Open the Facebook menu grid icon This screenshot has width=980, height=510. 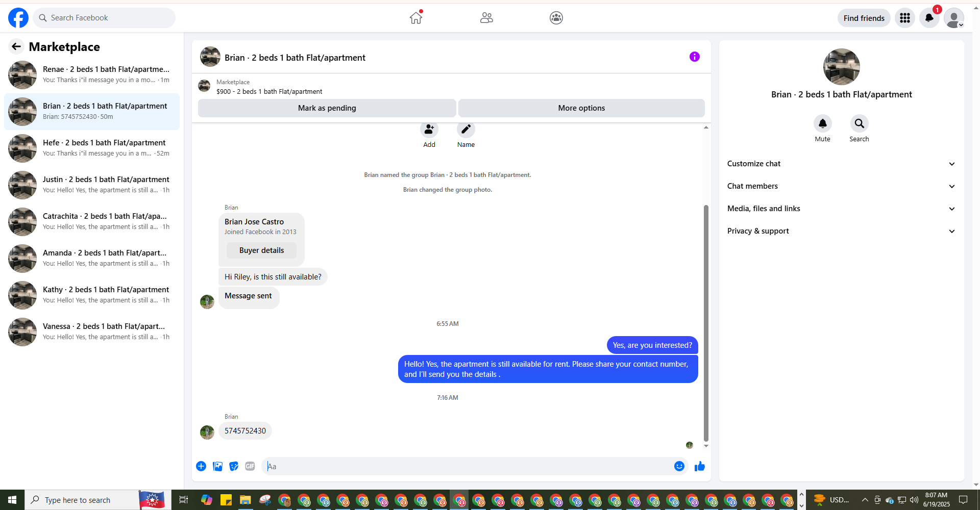tap(905, 18)
